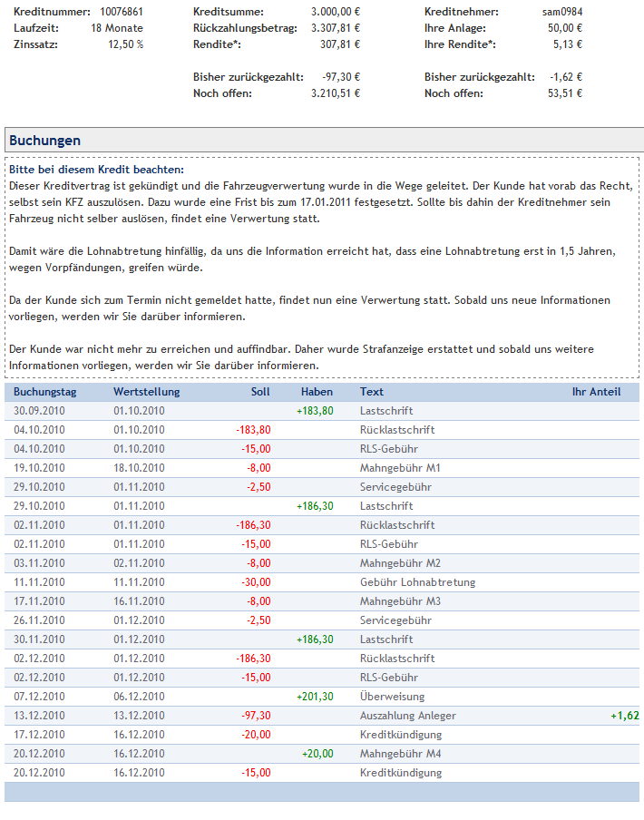Click Ihre Rendite value 5,13 €
Image resolution: width=644 pixels, height=820 pixels.
click(567, 44)
